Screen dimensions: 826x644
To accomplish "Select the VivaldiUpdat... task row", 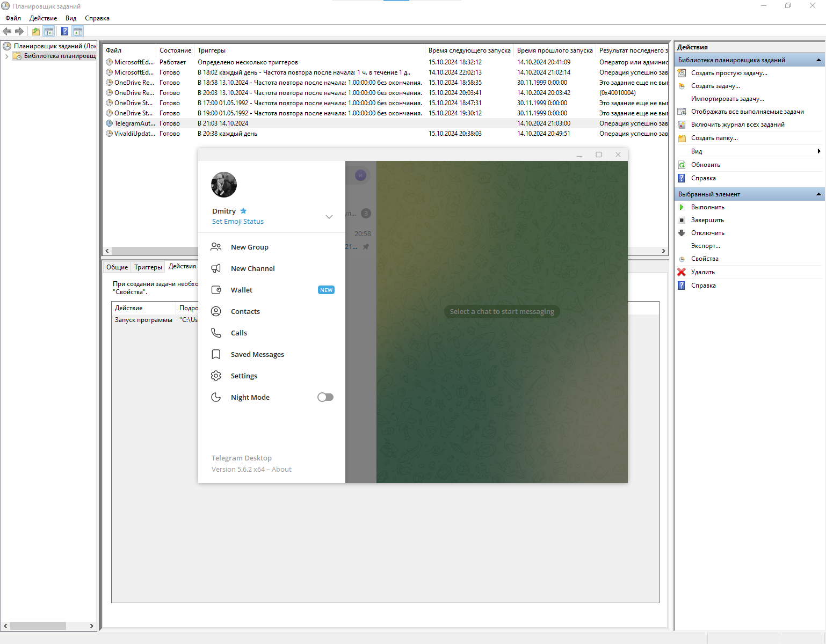I will coord(385,134).
